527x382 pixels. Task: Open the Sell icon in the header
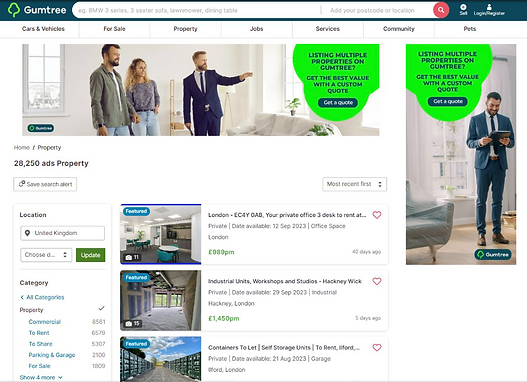pos(463,10)
